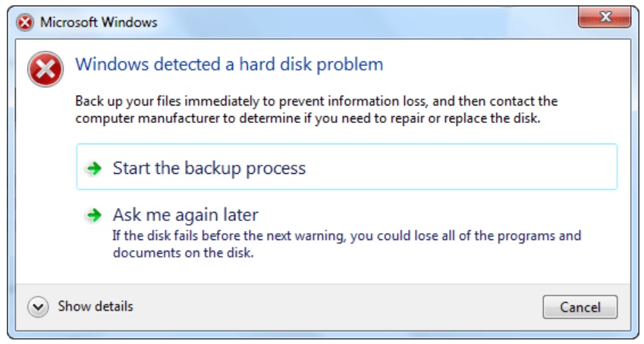644x344 pixels.
Task: Expand details via the Show details label
Action: (x=95, y=307)
